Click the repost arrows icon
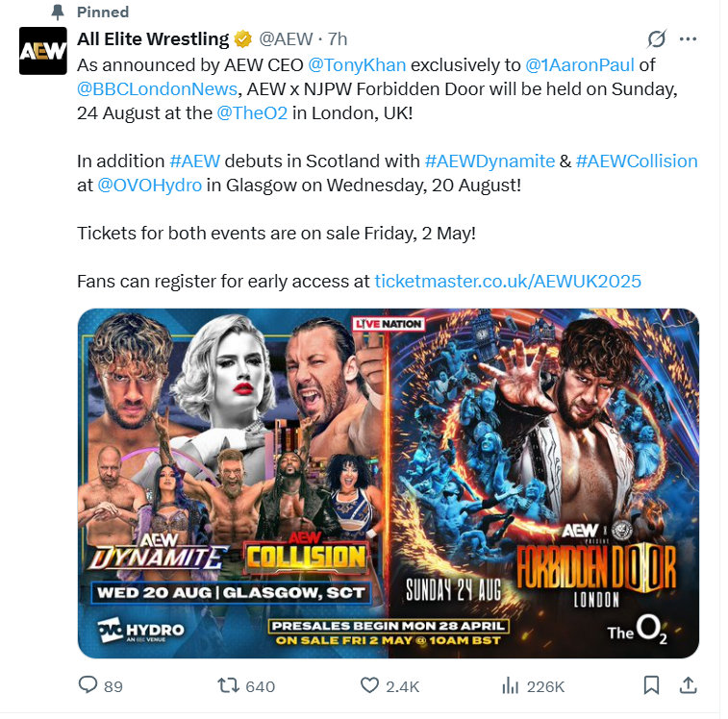728x719 pixels. tap(228, 685)
